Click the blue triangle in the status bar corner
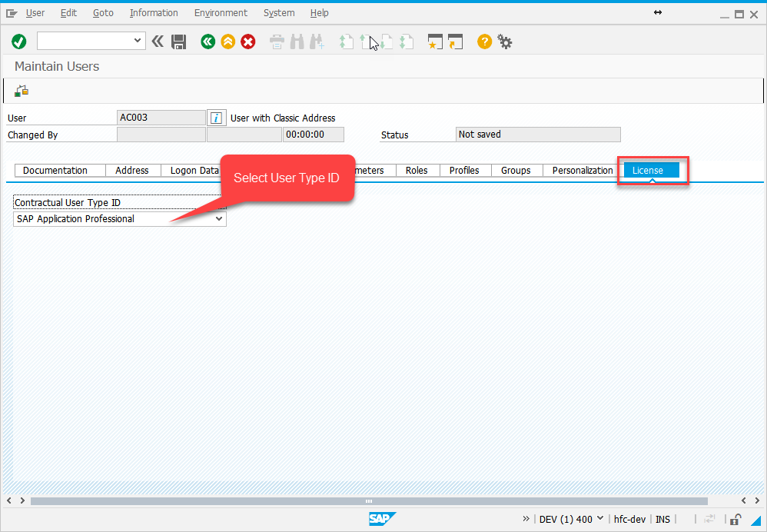The height and width of the screenshot is (532, 767). tap(757, 520)
